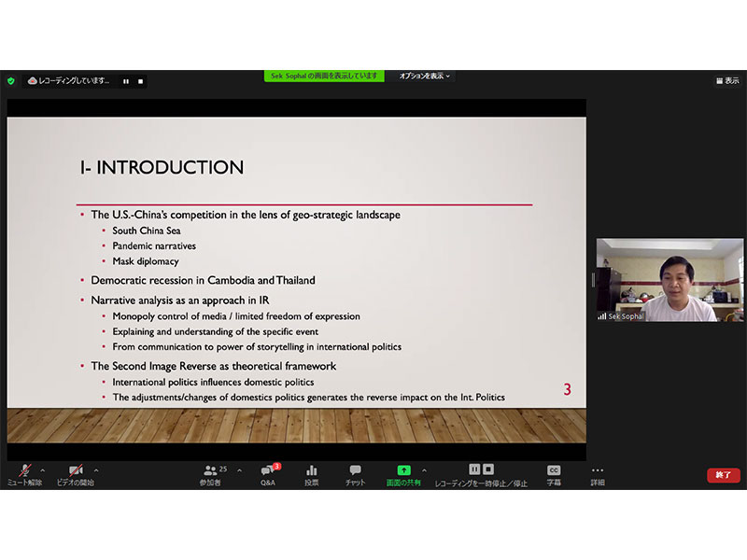Viewport: 747px width, 560px height.
Task: Open the View (表示) layout menu
Action: point(726,81)
